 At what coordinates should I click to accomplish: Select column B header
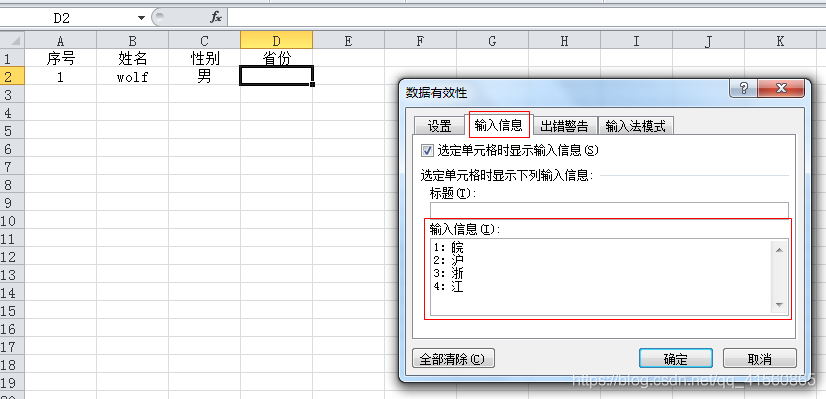click(x=132, y=41)
